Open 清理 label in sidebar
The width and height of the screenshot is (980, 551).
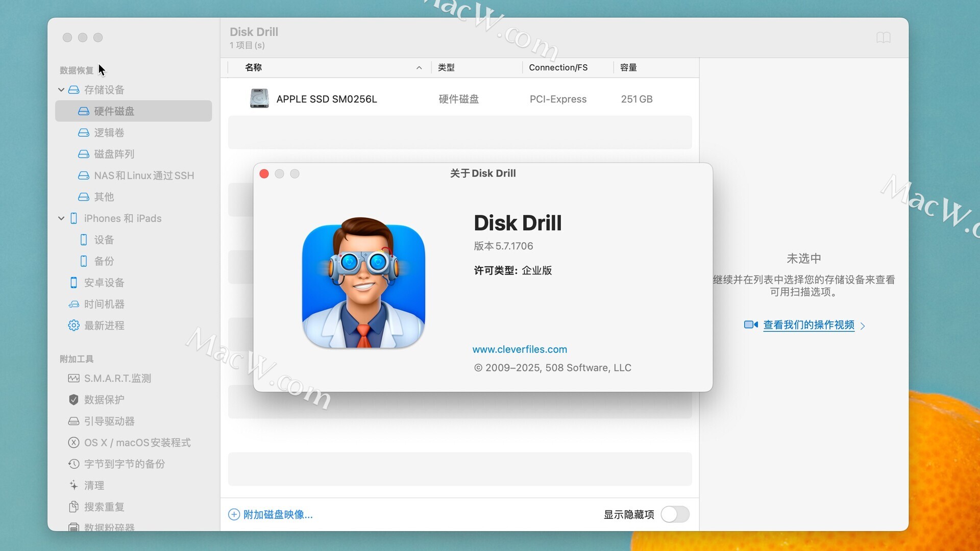(94, 485)
